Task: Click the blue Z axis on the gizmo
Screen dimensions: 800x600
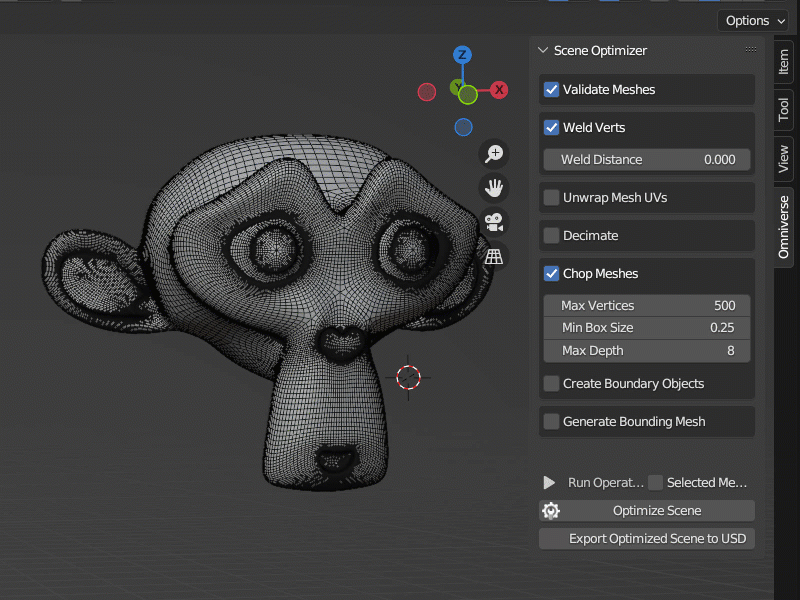Action: pos(462,55)
